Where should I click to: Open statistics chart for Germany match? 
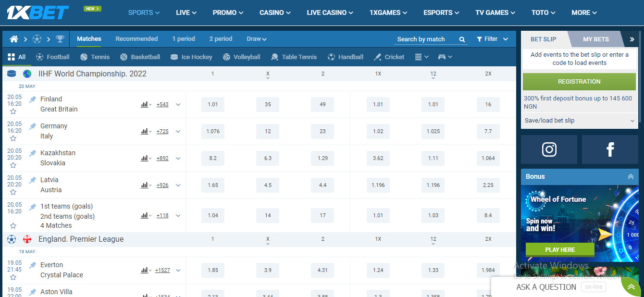[146, 131]
